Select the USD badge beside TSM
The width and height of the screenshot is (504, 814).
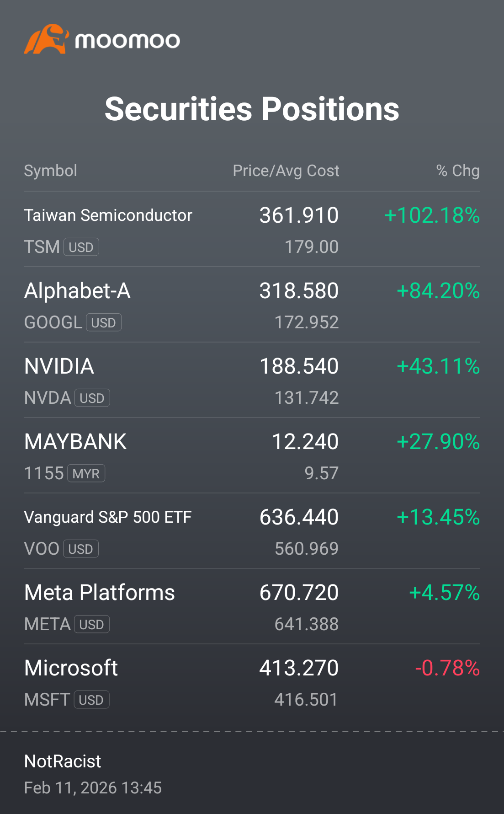point(81,247)
